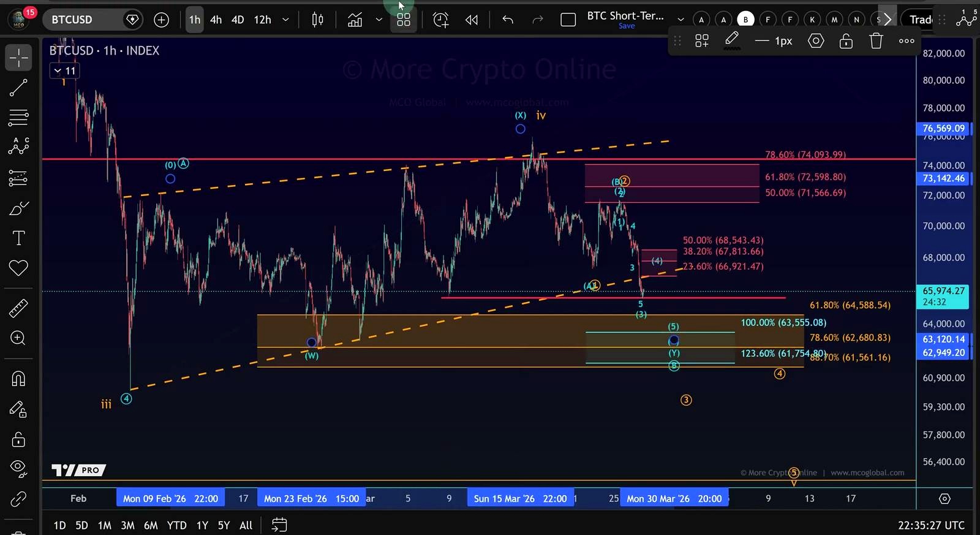Redo the chart action
The height and width of the screenshot is (535, 980).
point(538,20)
